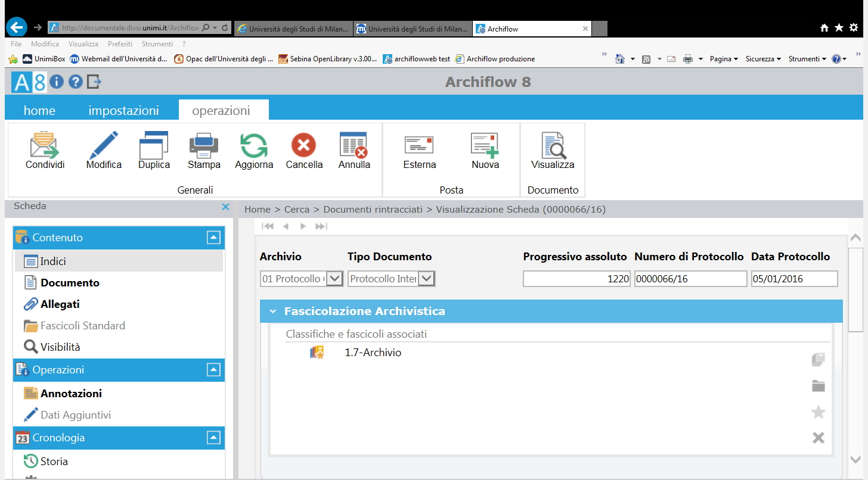Open the blue info icon in header

coord(57,82)
